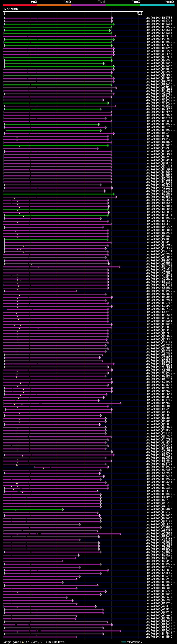Image resolution: width=177 pixels, height=644 pixels.
Task: Select UniRef100_B6TUU0 in the hit list
Action: pyautogui.click(x=159, y=69)
